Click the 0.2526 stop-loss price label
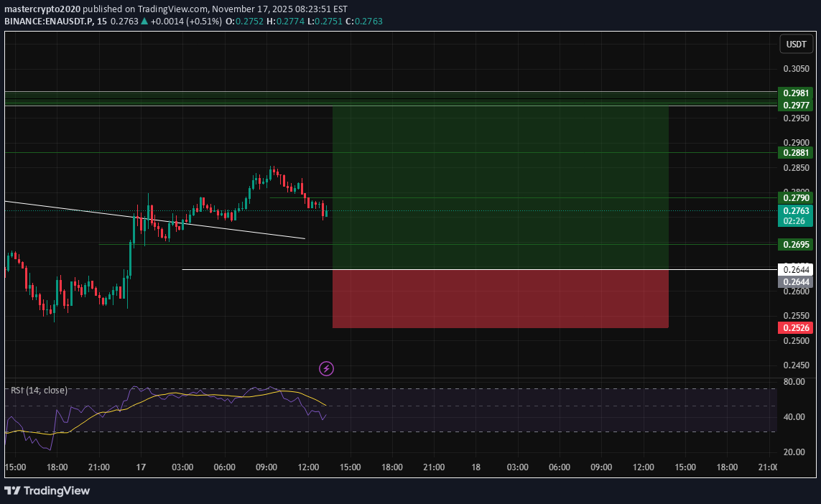 click(x=794, y=327)
